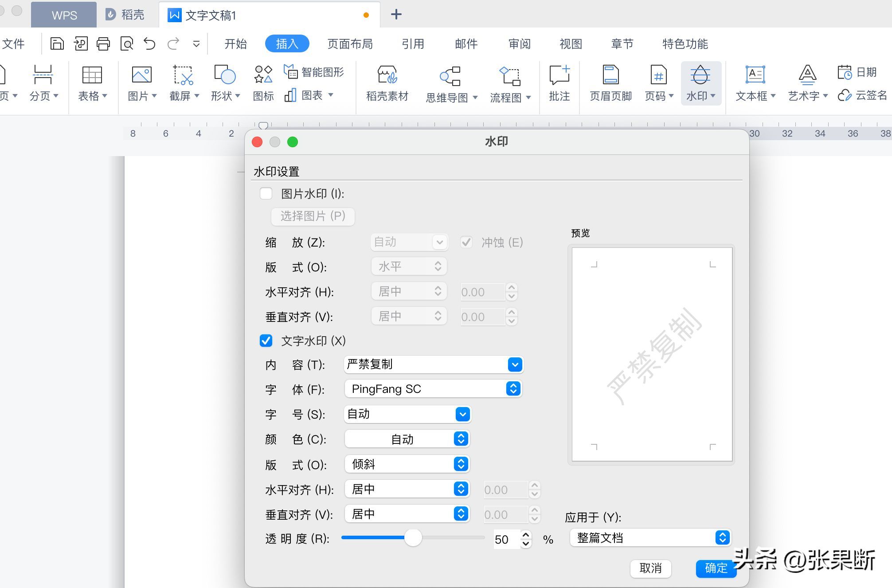Click the Undo arrow

149,43
